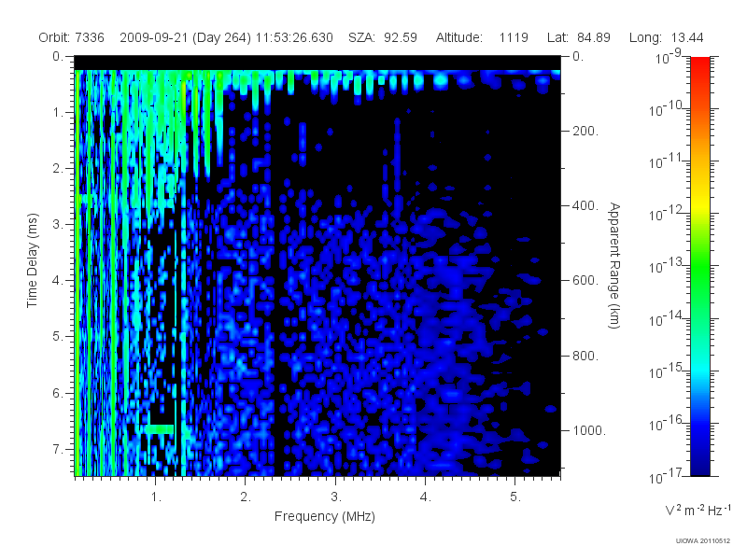747x560 pixels.
Task: Click the '3.' frequency axis tick label
Action: [336, 497]
